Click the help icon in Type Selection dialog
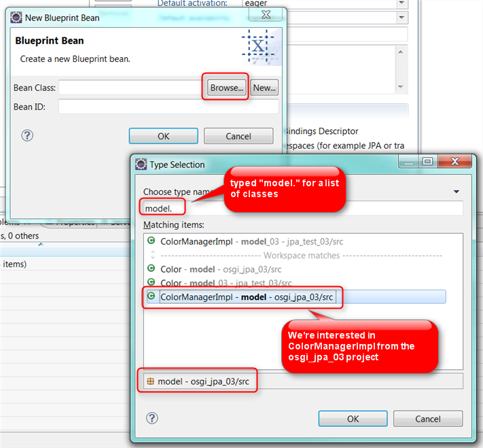Viewport: 483px width, 448px height. [153, 418]
